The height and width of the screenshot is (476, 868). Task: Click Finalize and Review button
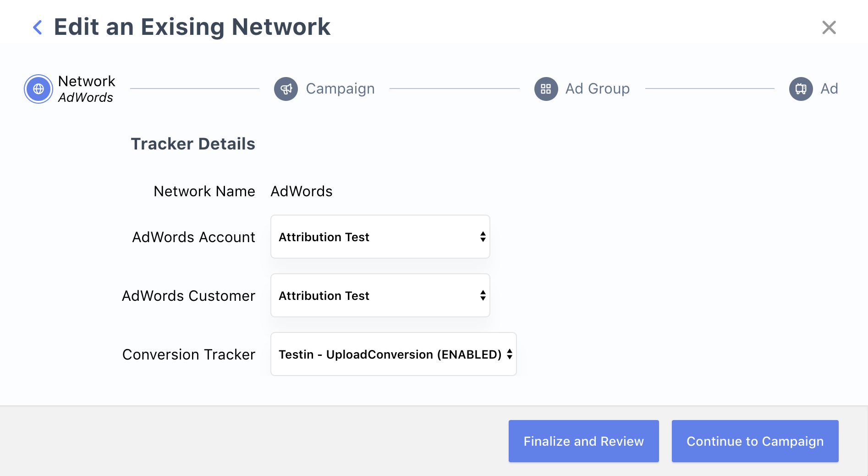click(x=584, y=441)
